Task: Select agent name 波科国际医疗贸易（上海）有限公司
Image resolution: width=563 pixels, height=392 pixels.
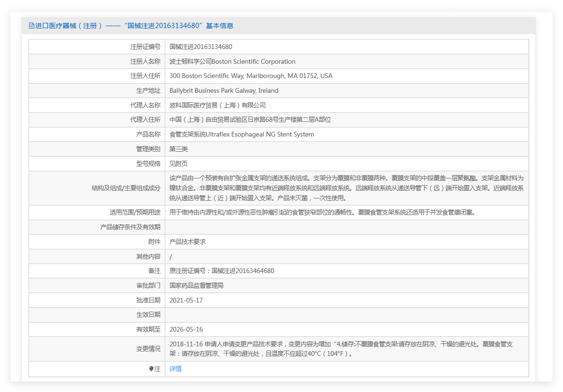Action: point(218,105)
